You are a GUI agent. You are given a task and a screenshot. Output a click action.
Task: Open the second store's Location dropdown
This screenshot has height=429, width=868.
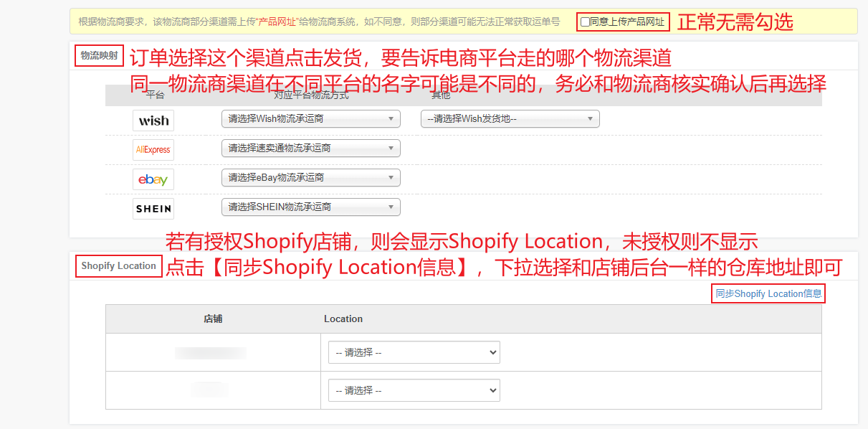[414, 390]
